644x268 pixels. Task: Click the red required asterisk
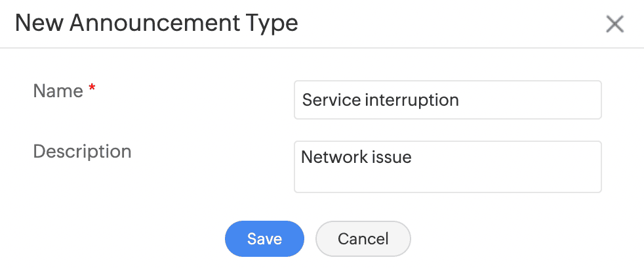click(x=92, y=89)
